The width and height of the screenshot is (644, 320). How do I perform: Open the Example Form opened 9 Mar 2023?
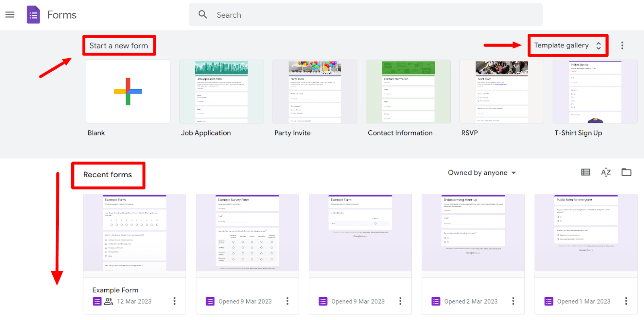click(360, 236)
